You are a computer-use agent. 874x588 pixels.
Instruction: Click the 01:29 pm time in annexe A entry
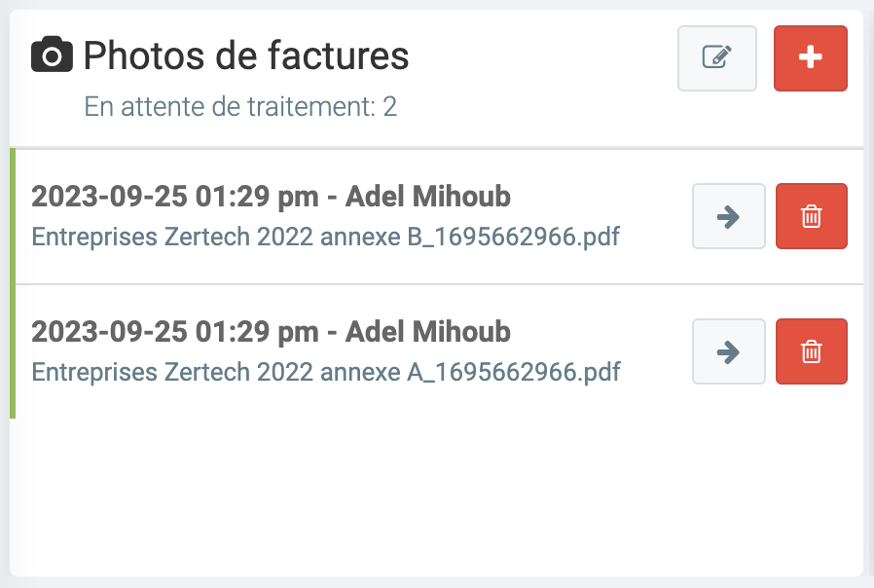pos(253,332)
